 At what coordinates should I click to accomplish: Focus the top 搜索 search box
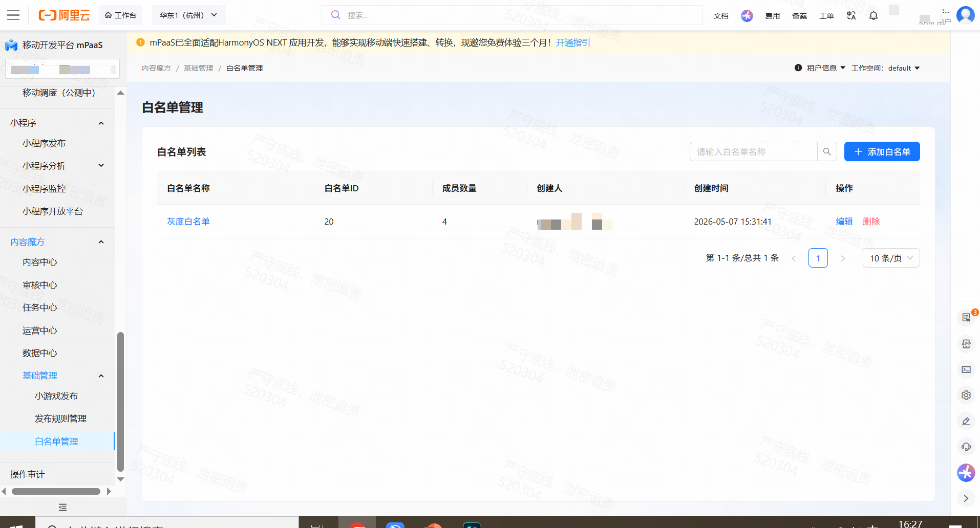pos(512,15)
